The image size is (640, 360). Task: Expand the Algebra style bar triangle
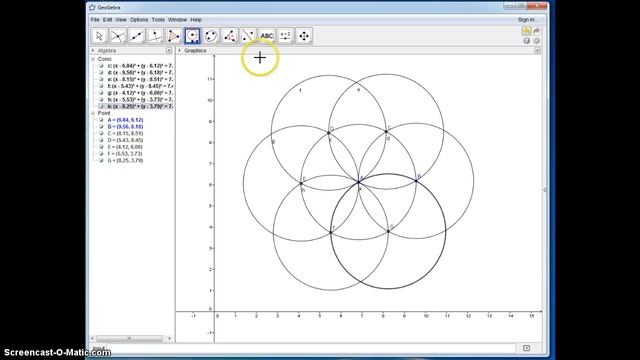93,51
